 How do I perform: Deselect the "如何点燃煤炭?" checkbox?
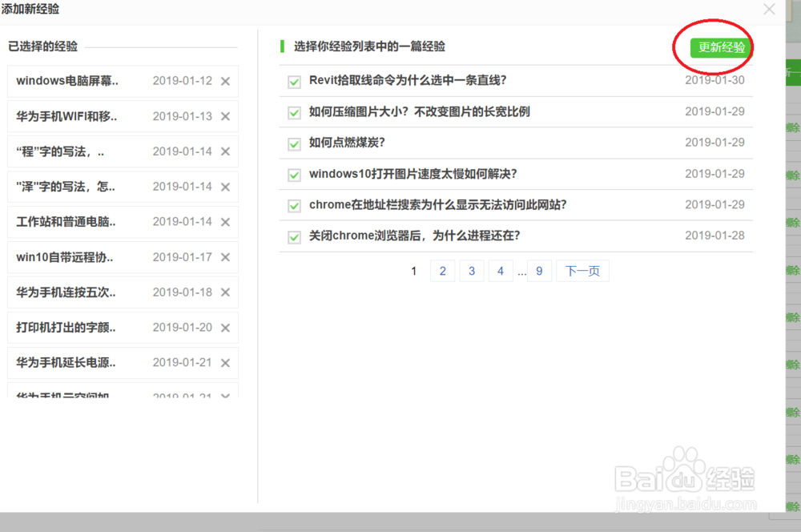tap(294, 143)
